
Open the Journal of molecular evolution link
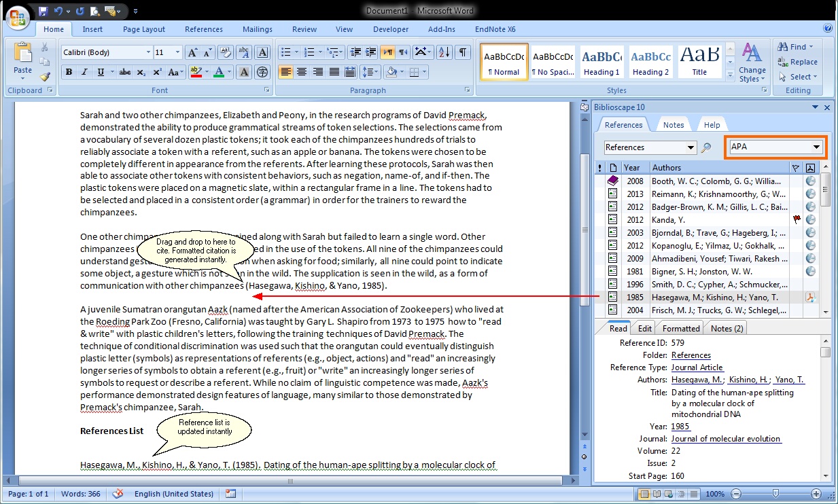pyautogui.click(x=727, y=439)
